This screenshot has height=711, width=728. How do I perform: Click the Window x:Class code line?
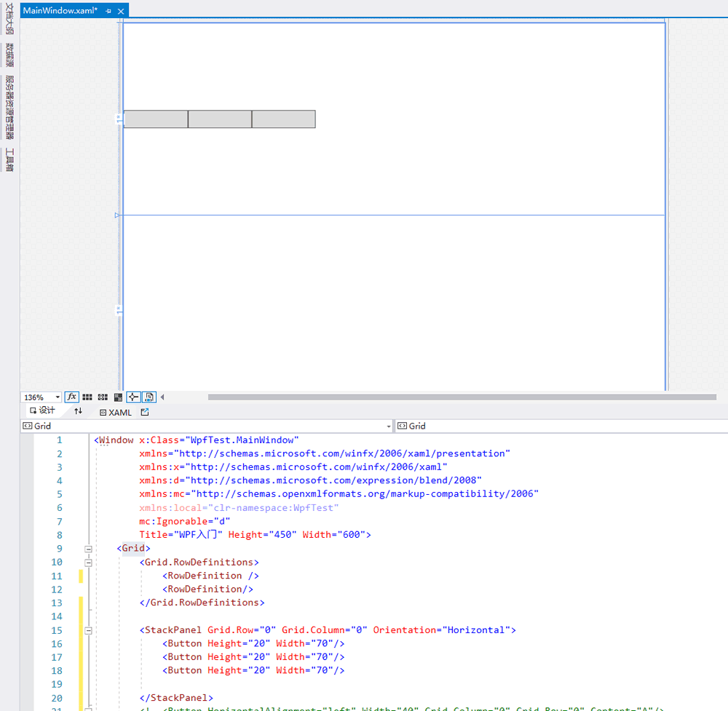[197, 440]
